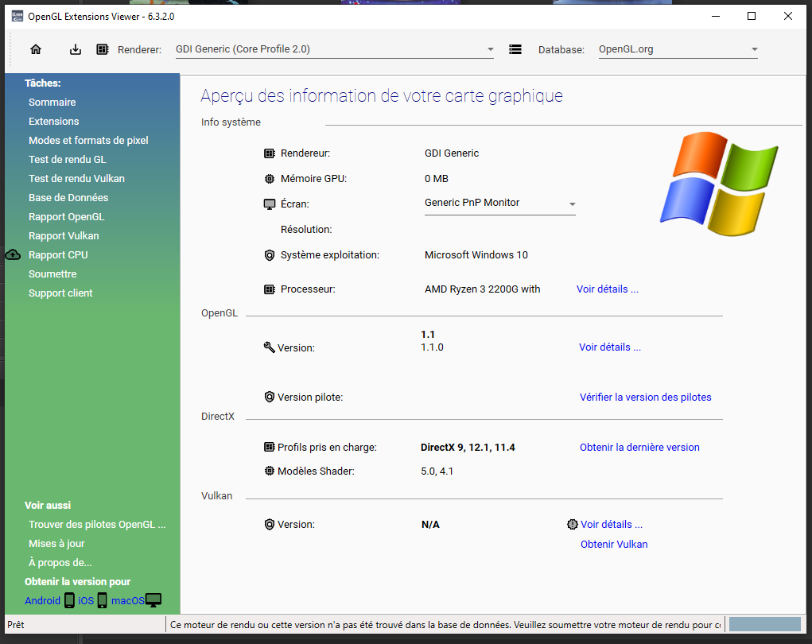The image size is (812, 644).
Task: Click Voir détails next to Processeur
Action: click(x=607, y=289)
